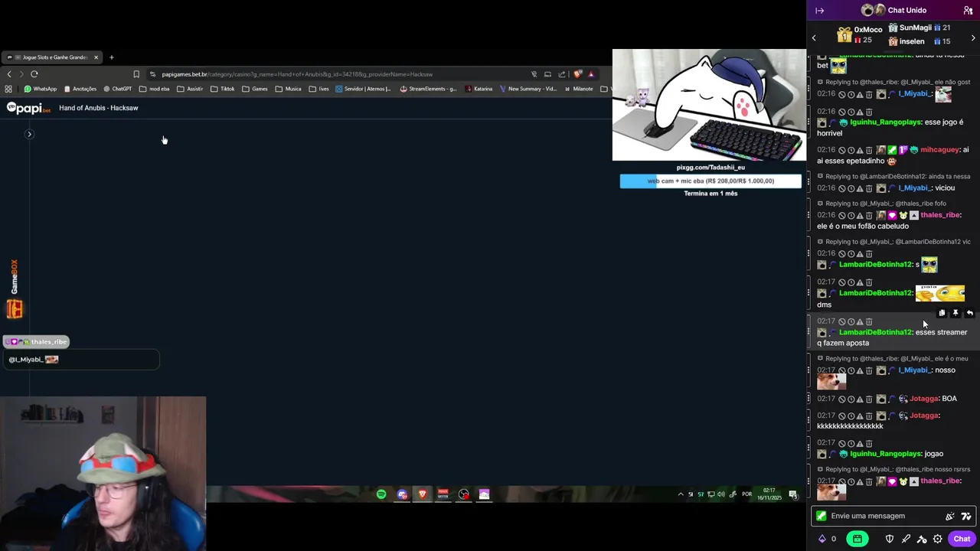
Task: Close the Jogue Slots browser tab
Action: (96, 57)
